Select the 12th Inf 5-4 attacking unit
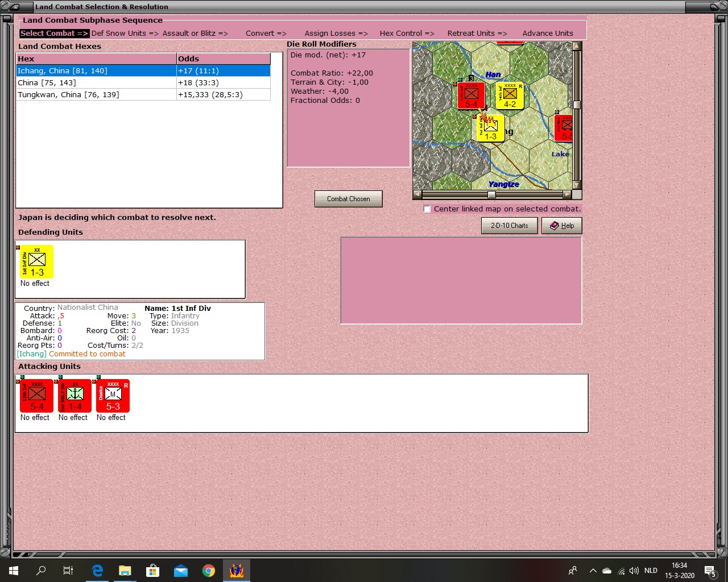This screenshot has width=728, height=582. pyautogui.click(x=37, y=396)
